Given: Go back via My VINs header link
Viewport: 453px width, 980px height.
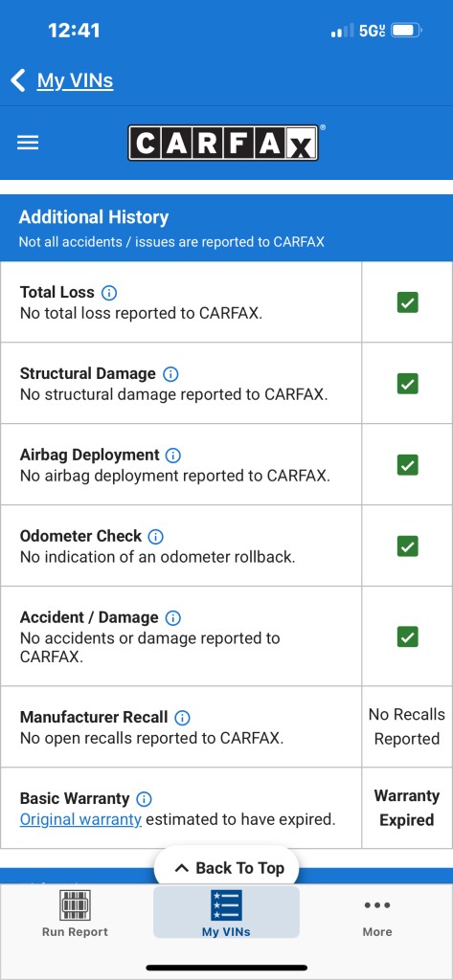Looking at the screenshot, I should pos(75,80).
